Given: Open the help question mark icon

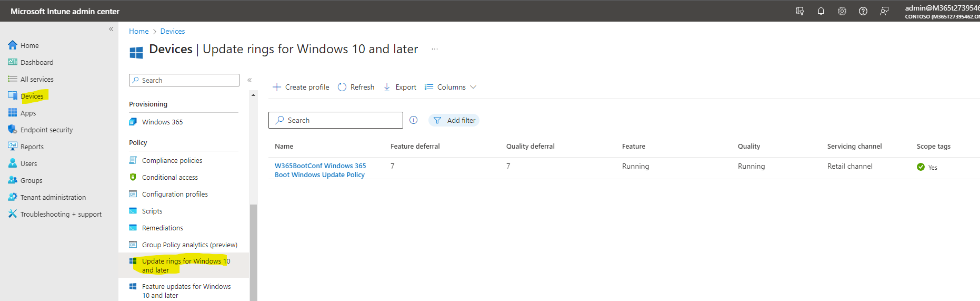Looking at the screenshot, I should (863, 11).
